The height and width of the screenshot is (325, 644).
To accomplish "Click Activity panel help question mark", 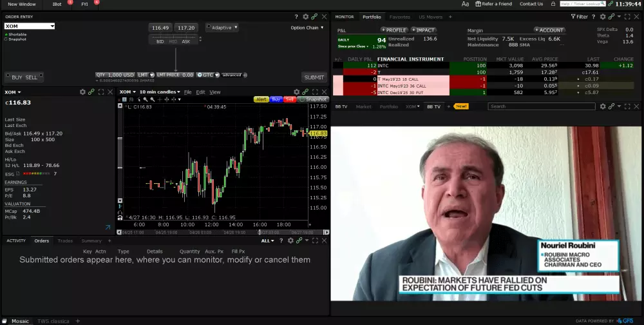I will click(x=281, y=241).
